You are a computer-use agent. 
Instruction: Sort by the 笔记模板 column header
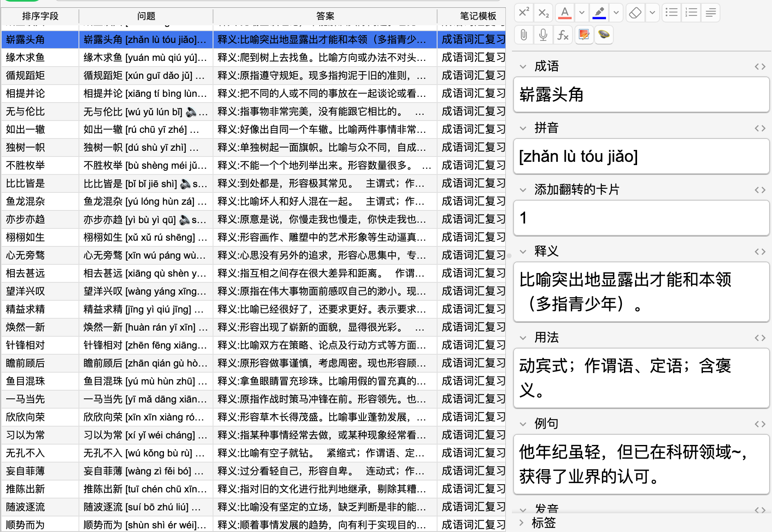click(471, 16)
